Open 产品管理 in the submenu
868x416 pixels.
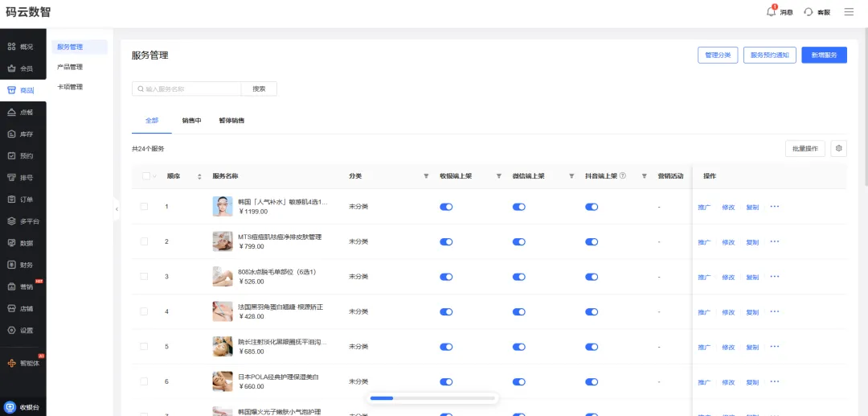(70, 67)
